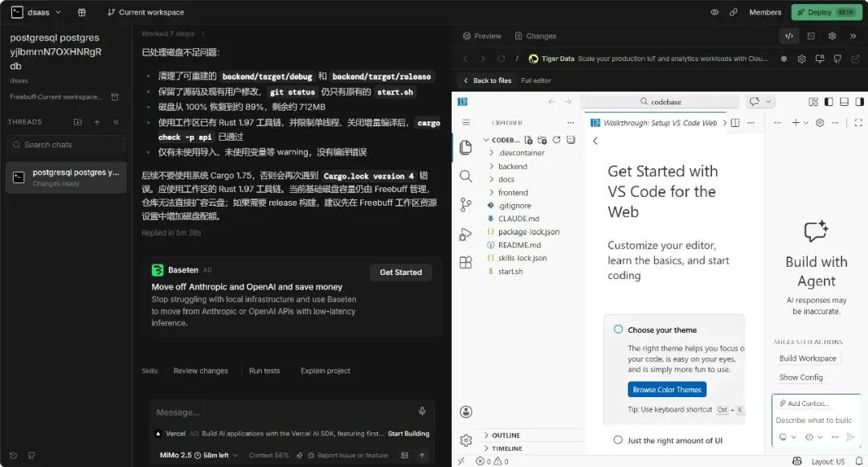
Task: Toggle the eye visibility icon in top bar
Action: [714, 12]
